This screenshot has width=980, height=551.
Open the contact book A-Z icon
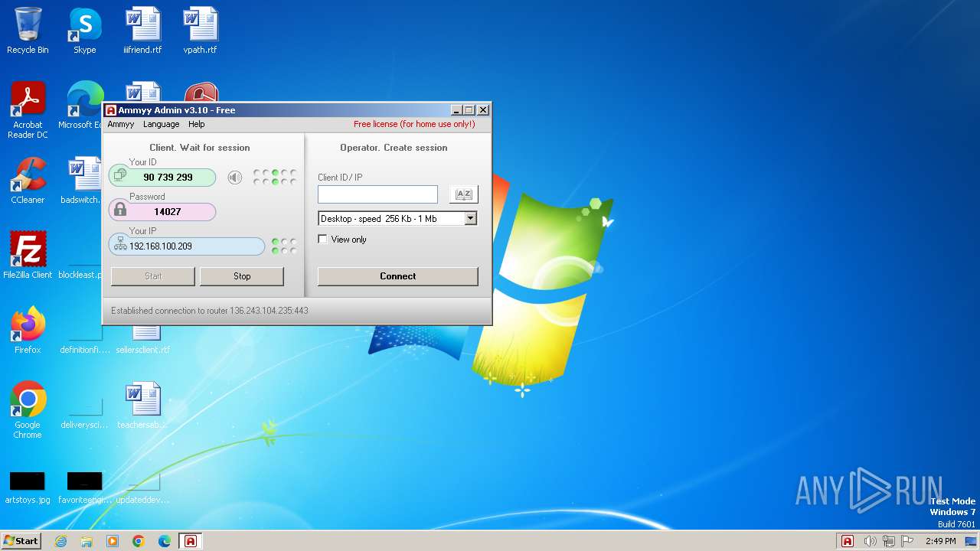(463, 194)
